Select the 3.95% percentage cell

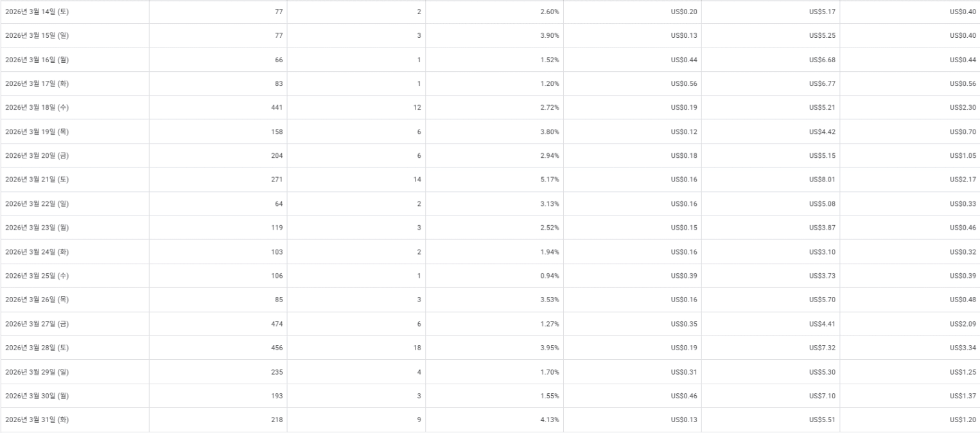click(x=549, y=348)
